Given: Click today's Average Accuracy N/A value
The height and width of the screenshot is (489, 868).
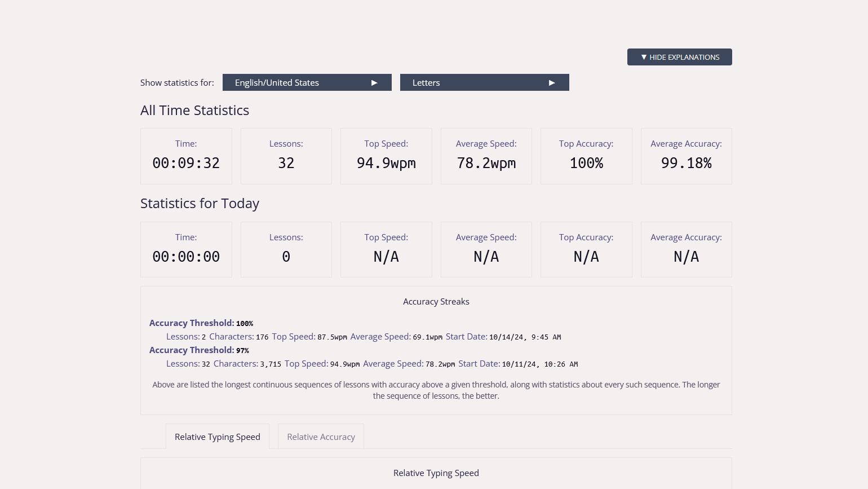Looking at the screenshot, I should tap(687, 257).
